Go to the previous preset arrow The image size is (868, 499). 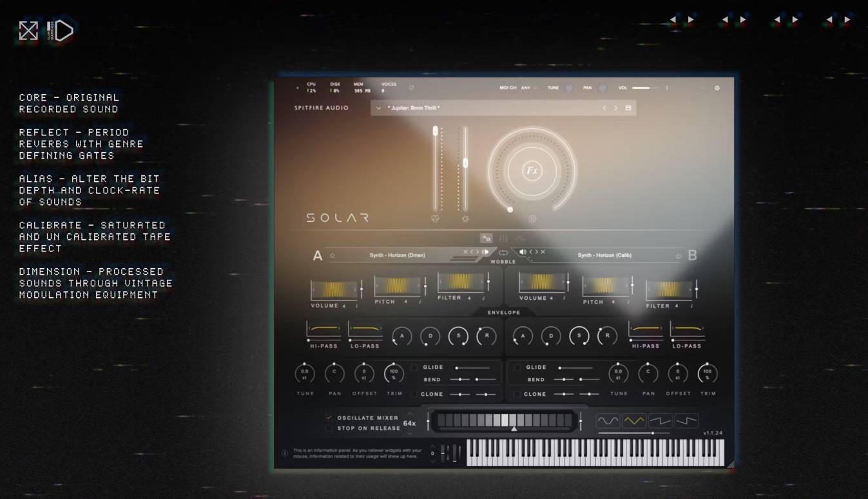coord(604,108)
